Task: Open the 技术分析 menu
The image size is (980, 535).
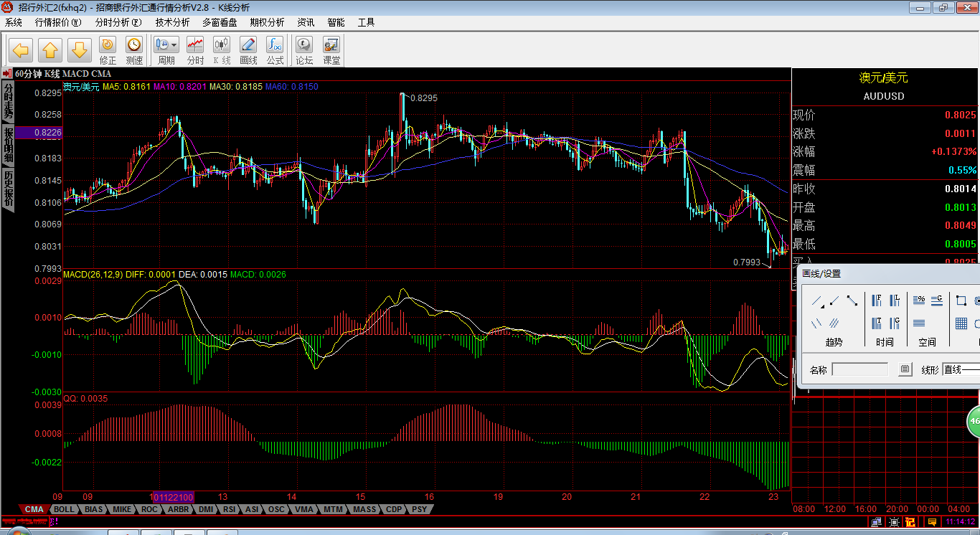Action: 172,22
